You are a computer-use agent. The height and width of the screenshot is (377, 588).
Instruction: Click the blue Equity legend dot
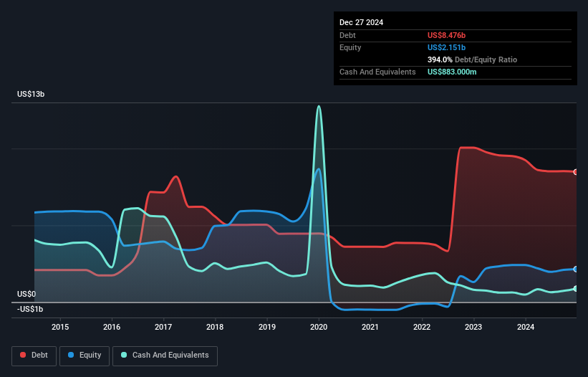pos(71,355)
